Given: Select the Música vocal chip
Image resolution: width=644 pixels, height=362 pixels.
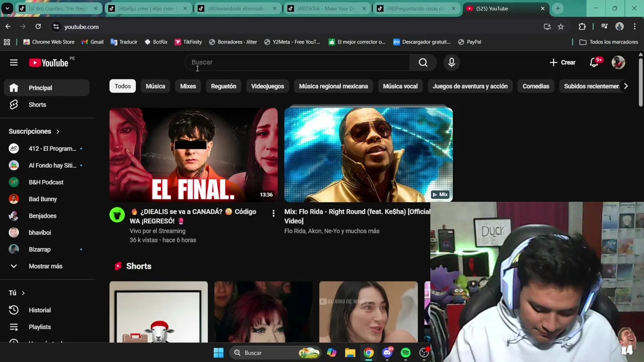Looking at the screenshot, I should coord(400,86).
